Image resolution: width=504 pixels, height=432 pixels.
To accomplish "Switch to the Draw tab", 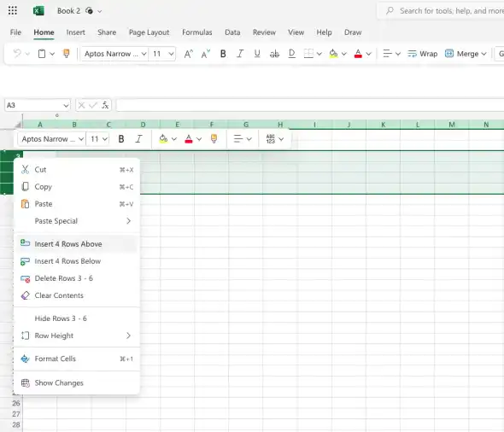I will [353, 32].
